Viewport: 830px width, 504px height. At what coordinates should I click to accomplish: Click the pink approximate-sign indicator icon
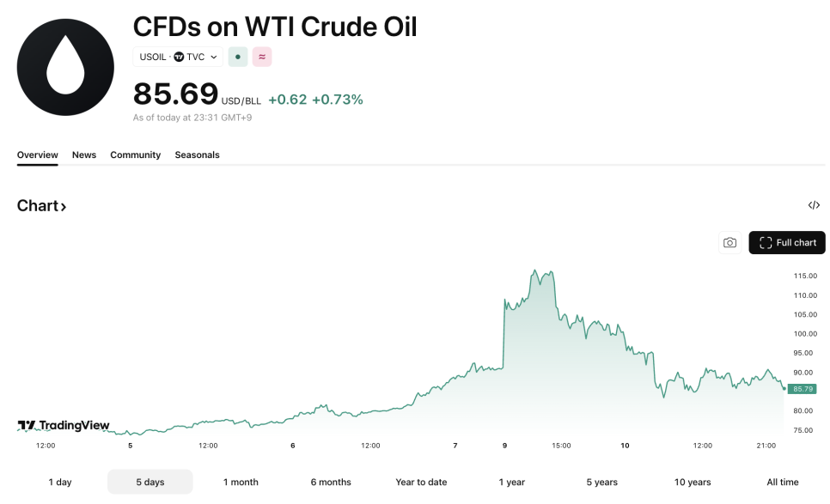click(262, 57)
